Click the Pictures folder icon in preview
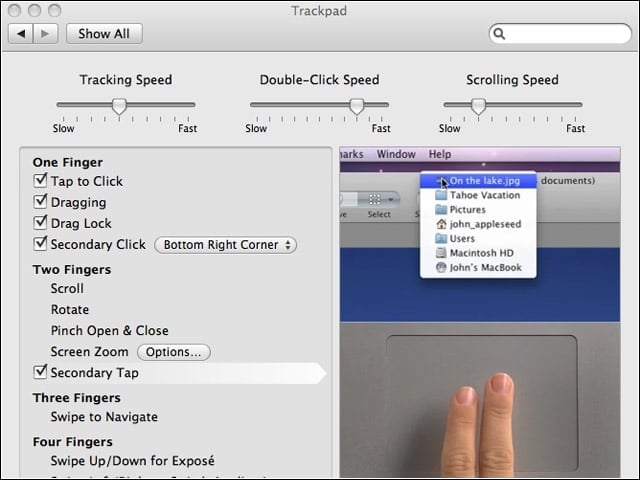640x480 pixels. click(x=441, y=209)
